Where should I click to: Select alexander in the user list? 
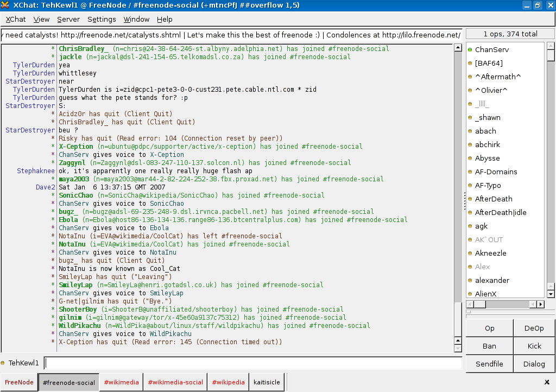[492, 280]
